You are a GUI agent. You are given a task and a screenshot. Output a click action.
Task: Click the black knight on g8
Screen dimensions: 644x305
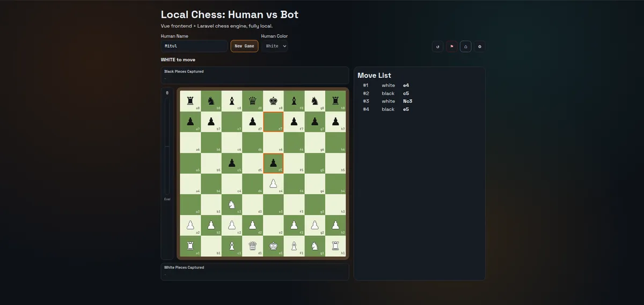click(x=315, y=101)
